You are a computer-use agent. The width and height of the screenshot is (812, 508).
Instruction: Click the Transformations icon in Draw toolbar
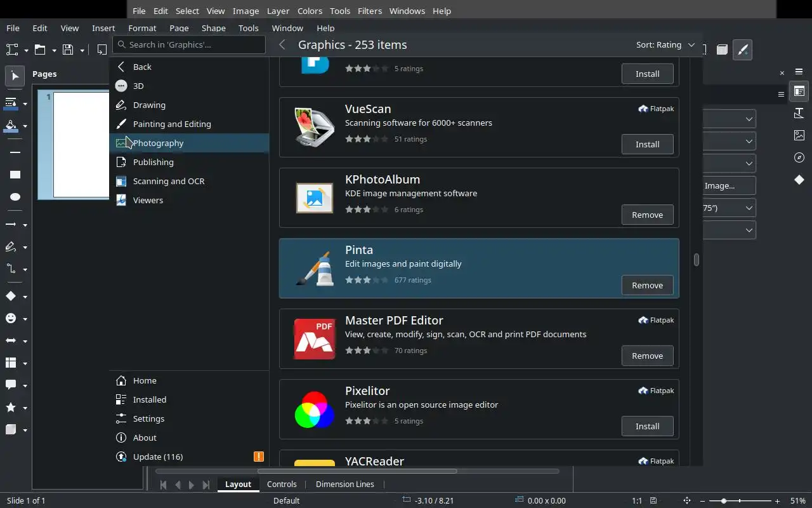(x=12, y=50)
